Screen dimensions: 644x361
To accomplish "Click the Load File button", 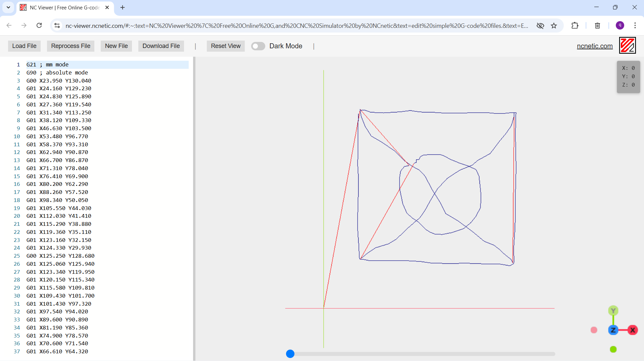I will (x=24, y=46).
